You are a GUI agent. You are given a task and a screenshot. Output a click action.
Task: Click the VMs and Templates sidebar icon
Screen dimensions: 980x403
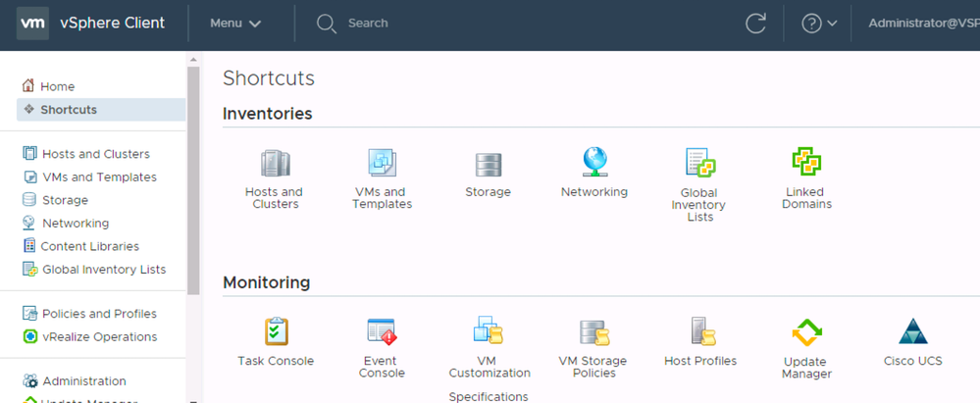pyautogui.click(x=29, y=176)
